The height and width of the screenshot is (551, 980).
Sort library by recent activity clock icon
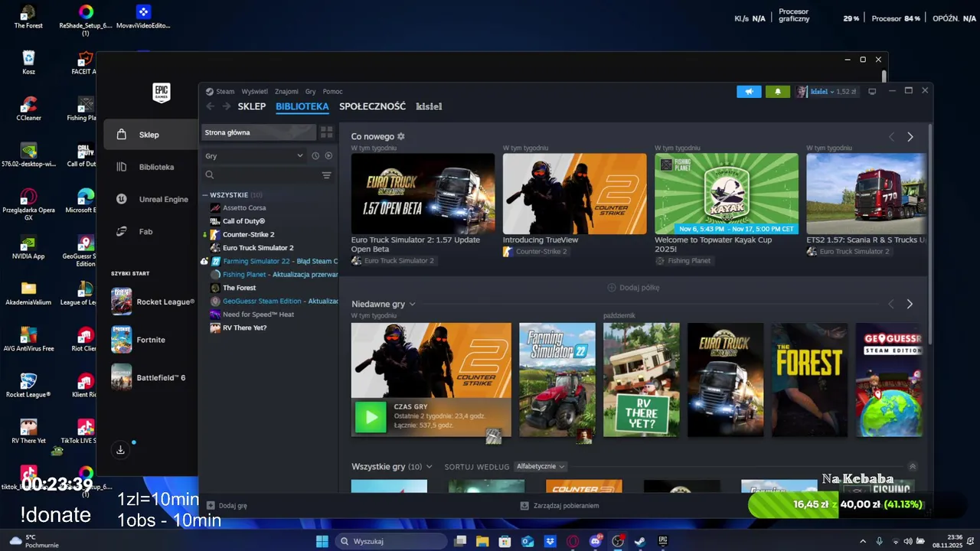[315, 156]
